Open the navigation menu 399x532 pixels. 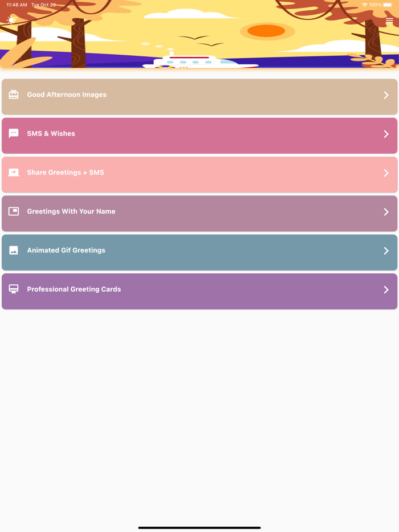(390, 20)
